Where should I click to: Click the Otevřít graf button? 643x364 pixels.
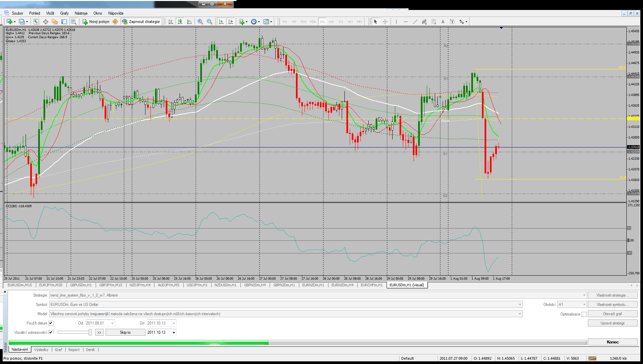pos(612,314)
